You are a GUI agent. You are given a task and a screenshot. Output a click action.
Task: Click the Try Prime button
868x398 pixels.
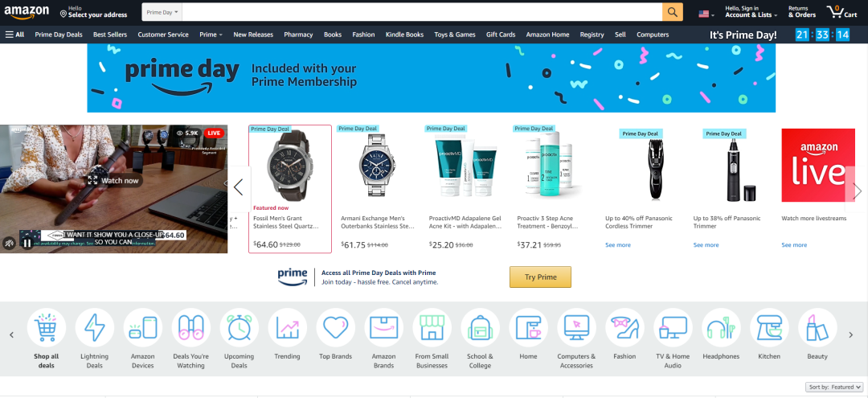tap(540, 277)
